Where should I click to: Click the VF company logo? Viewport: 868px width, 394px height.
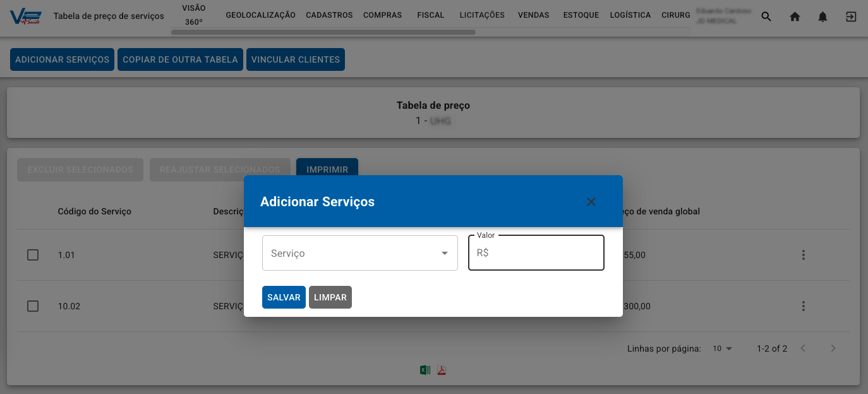pos(27,16)
